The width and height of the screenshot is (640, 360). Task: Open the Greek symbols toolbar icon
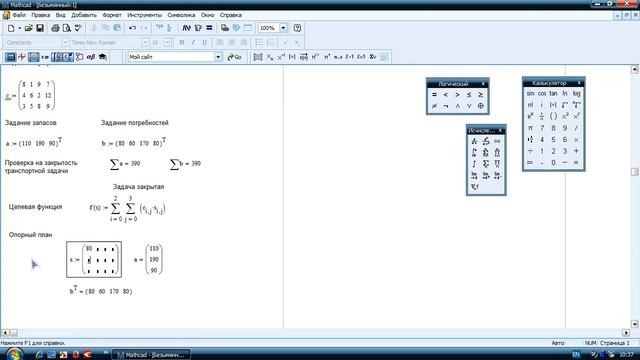pyautogui.click(x=91, y=57)
